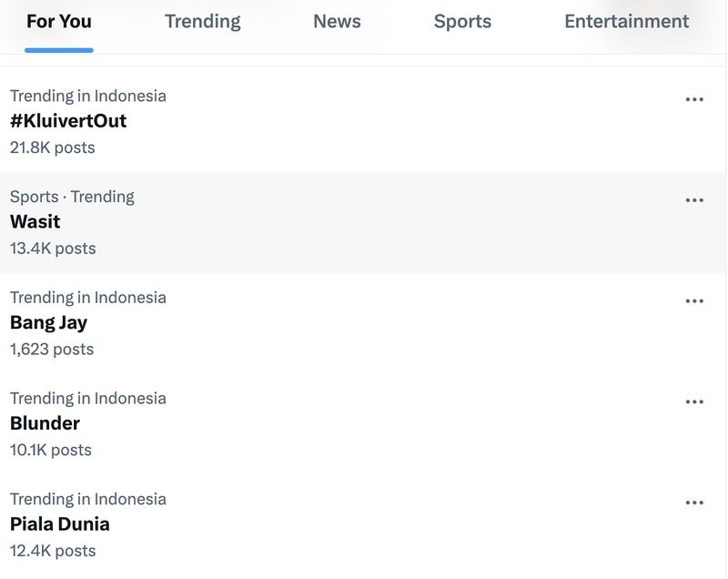Click the Sports · Trending category label

[72, 197]
